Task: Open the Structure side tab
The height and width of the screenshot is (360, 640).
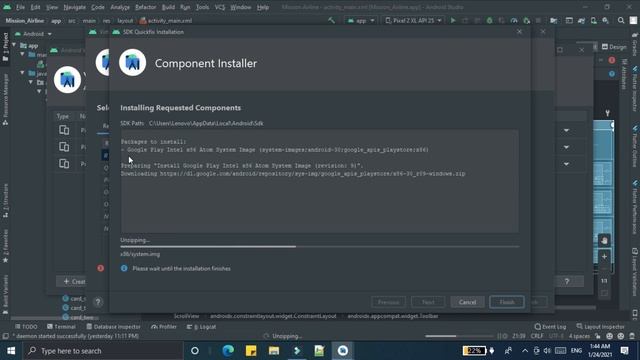Action: tap(5, 201)
